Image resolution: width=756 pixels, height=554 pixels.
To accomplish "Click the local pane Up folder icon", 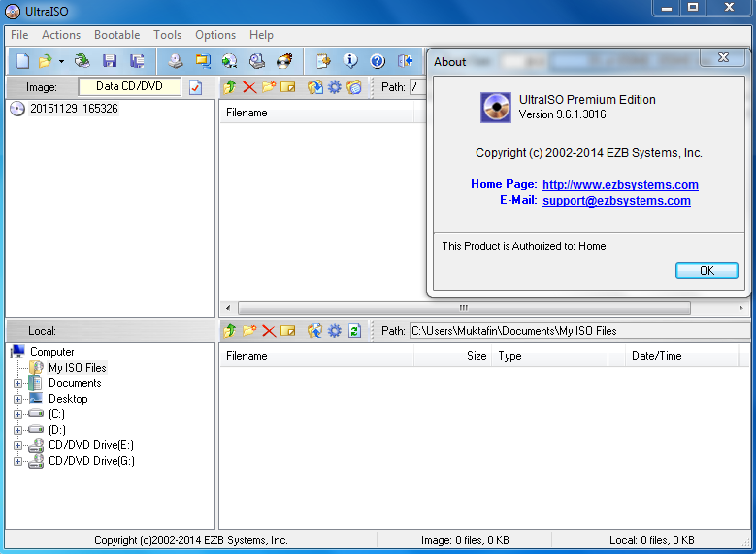I will point(229,331).
